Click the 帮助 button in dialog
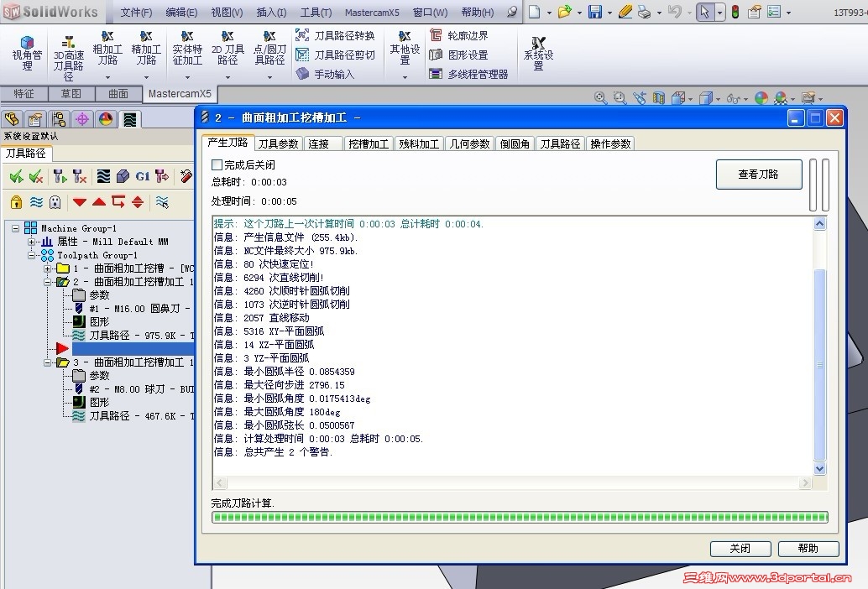This screenshot has width=868, height=589. (x=808, y=548)
